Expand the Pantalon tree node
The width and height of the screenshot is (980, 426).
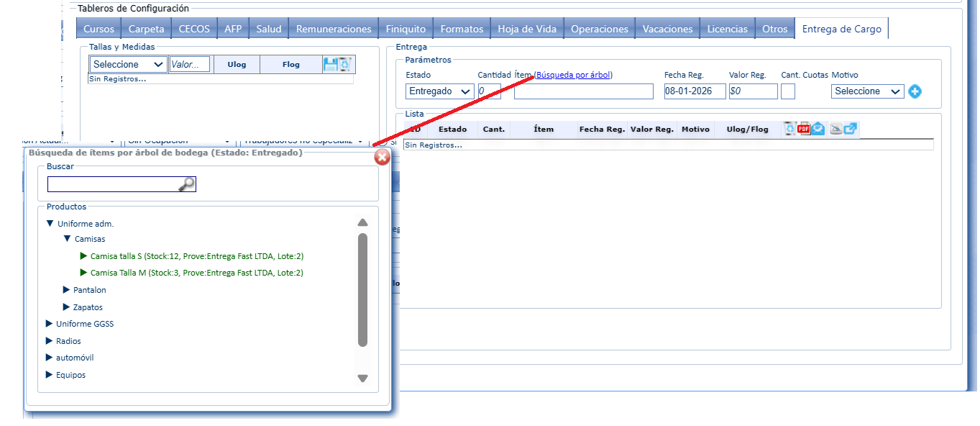pyautogui.click(x=67, y=290)
